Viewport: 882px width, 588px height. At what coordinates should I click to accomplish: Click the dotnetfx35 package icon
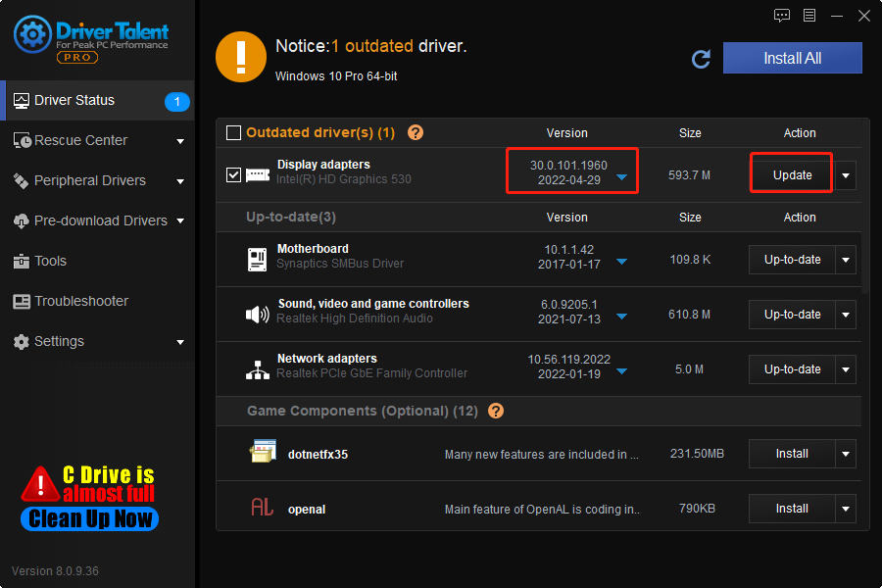pos(263,451)
